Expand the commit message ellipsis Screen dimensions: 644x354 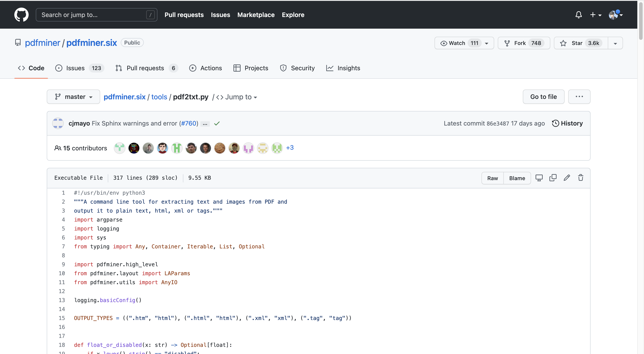click(x=205, y=124)
